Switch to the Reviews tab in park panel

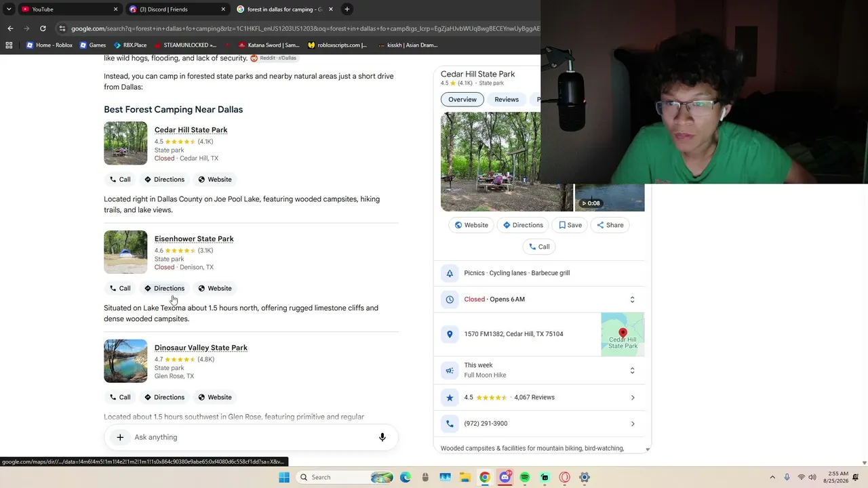point(507,100)
